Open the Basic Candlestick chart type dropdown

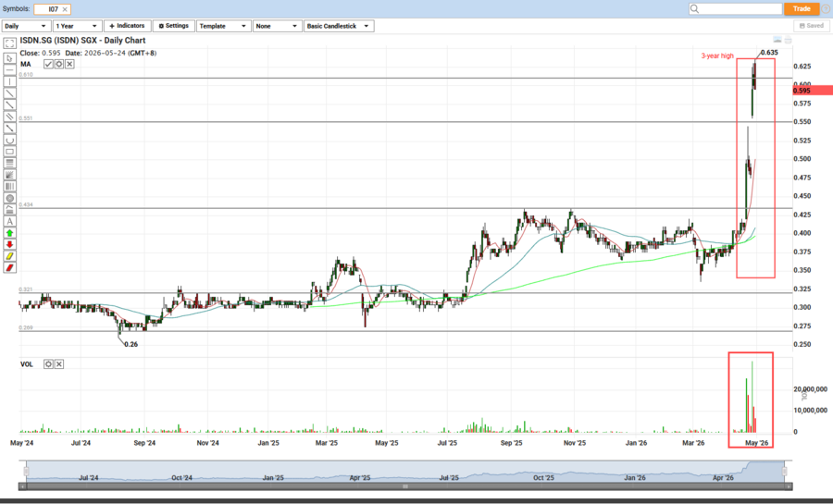point(339,26)
